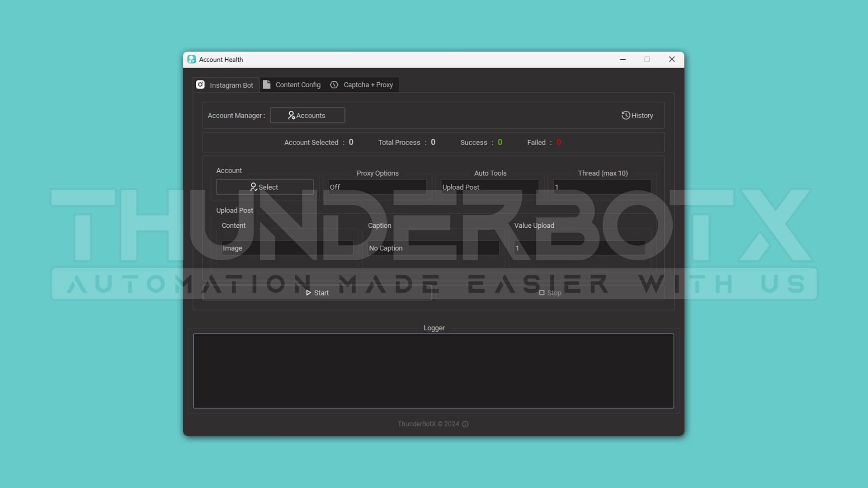868x488 pixels.
Task: Open the Proxy Options dropdown showing Off
Action: click(377, 187)
